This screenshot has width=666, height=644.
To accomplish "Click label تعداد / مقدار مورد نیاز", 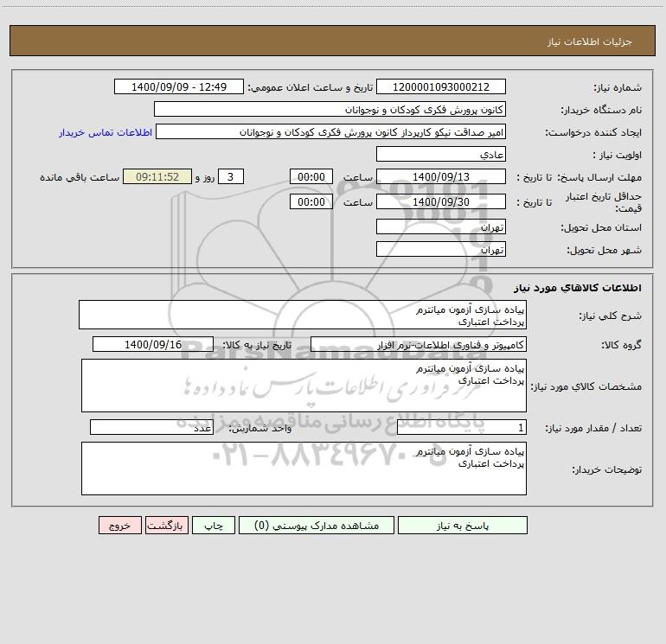I will tap(593, 428).
